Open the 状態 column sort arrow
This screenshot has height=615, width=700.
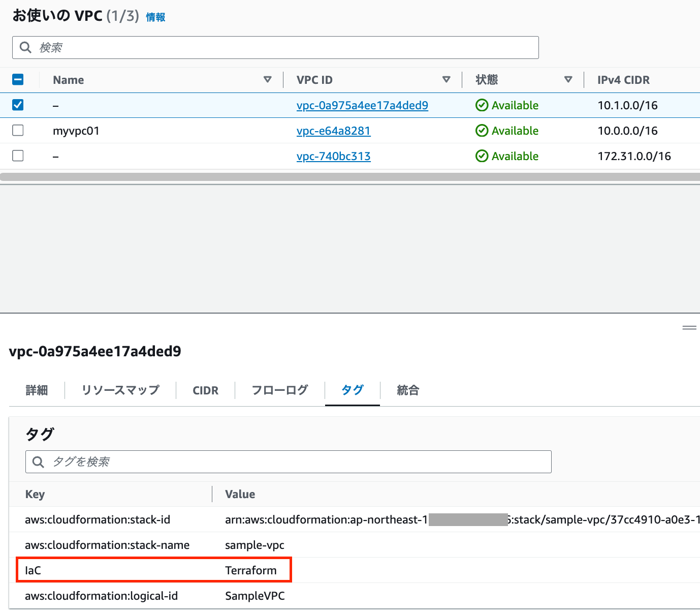(x=568, y=79)
